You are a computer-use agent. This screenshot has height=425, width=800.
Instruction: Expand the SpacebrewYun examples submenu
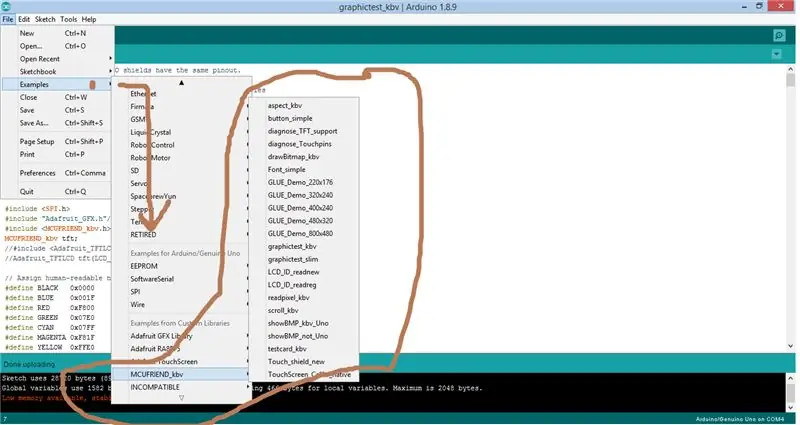click(x=182, y=196)
